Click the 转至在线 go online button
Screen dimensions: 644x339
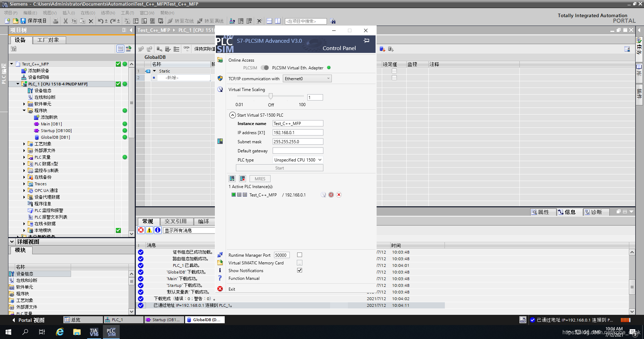click(181, 21)
